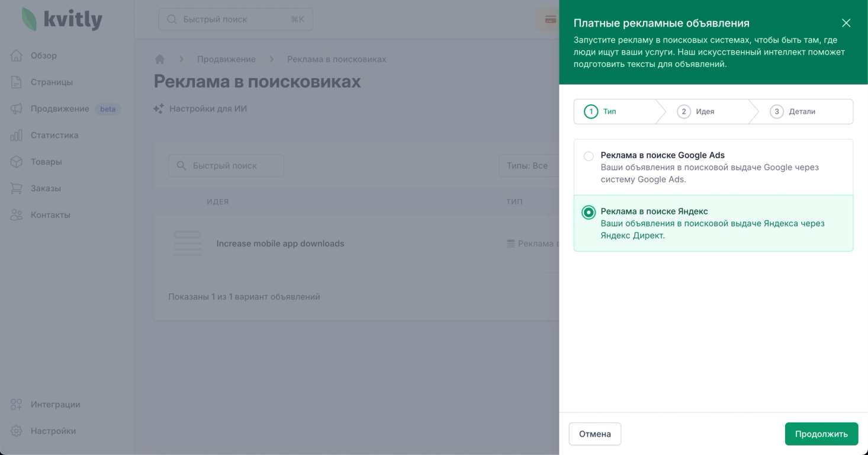This screenshot has height=455, width=868.
Task: Click the Продвижение megaphone icon
Action: [x=17, y=109]
